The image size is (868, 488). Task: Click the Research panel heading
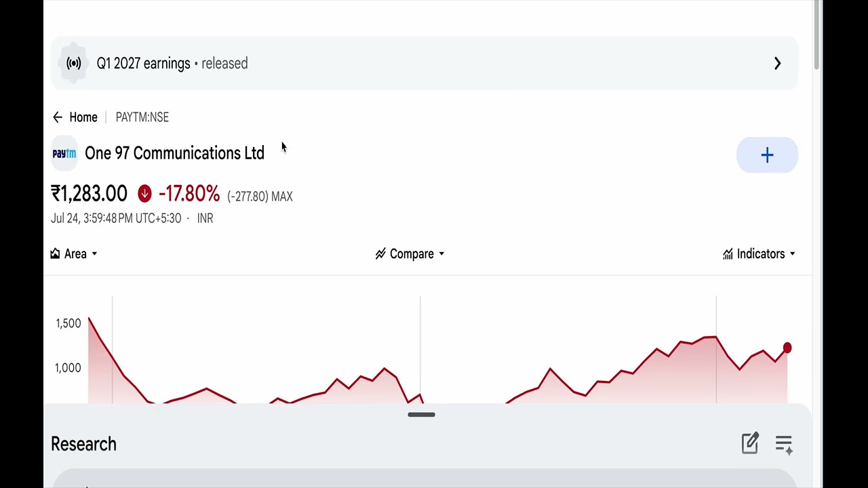(x=83, y=444)
